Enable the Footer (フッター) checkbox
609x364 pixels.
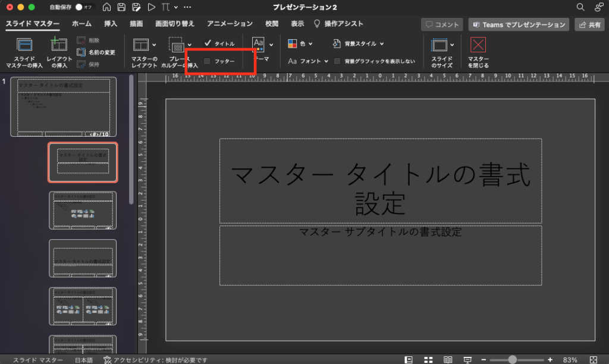tap(207, 61)
